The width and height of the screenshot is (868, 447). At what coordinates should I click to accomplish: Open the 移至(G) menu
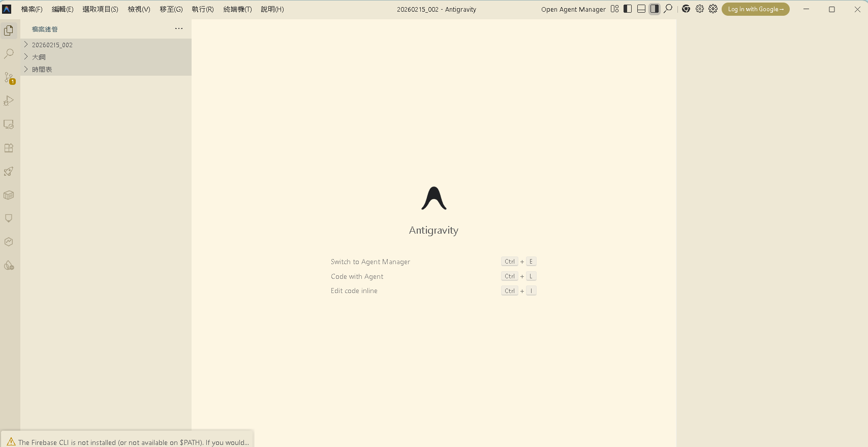171,9
